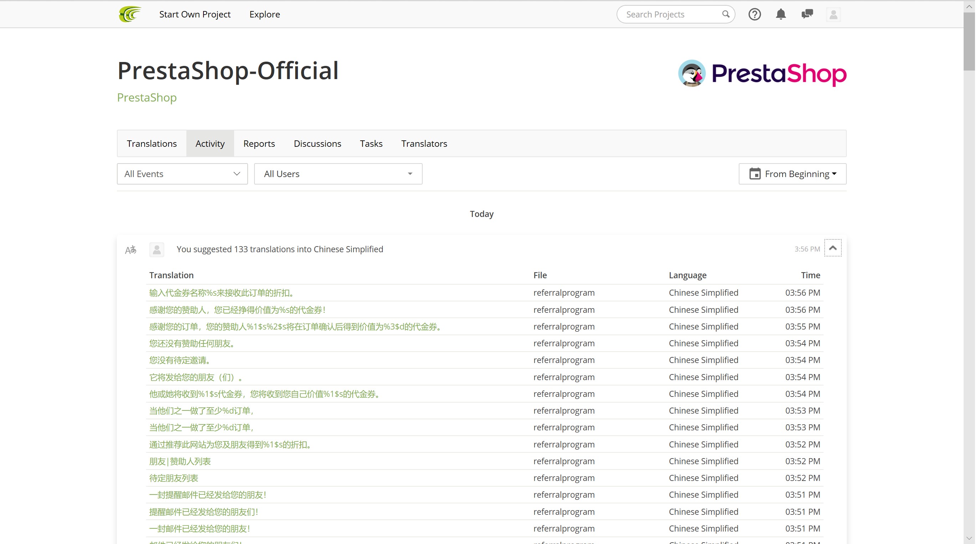980x544 pixels.
Task: Switch to the Reports tab
Action: [259, 144]
